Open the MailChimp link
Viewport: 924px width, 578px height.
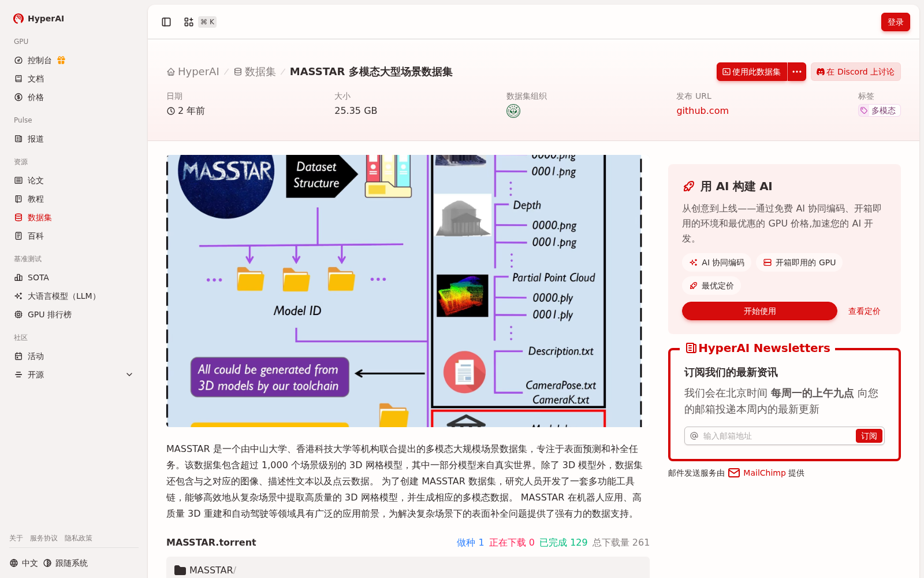(x=757, y=473)
